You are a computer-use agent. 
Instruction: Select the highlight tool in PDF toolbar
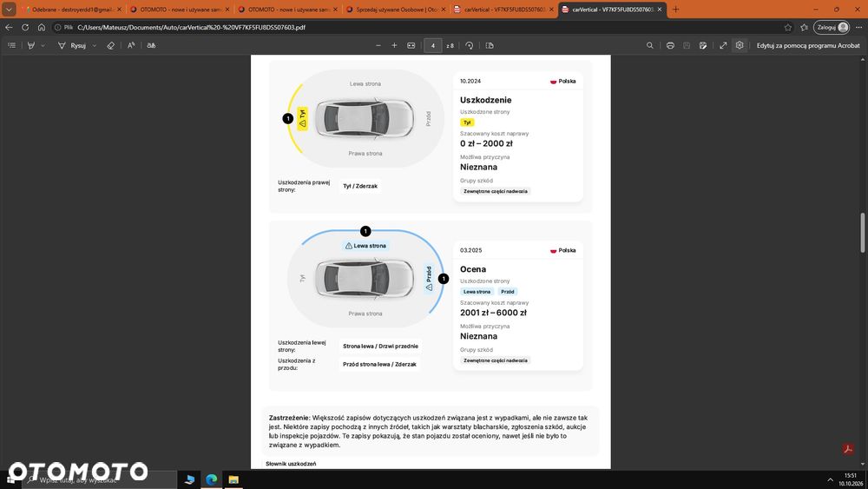[31, 45]
